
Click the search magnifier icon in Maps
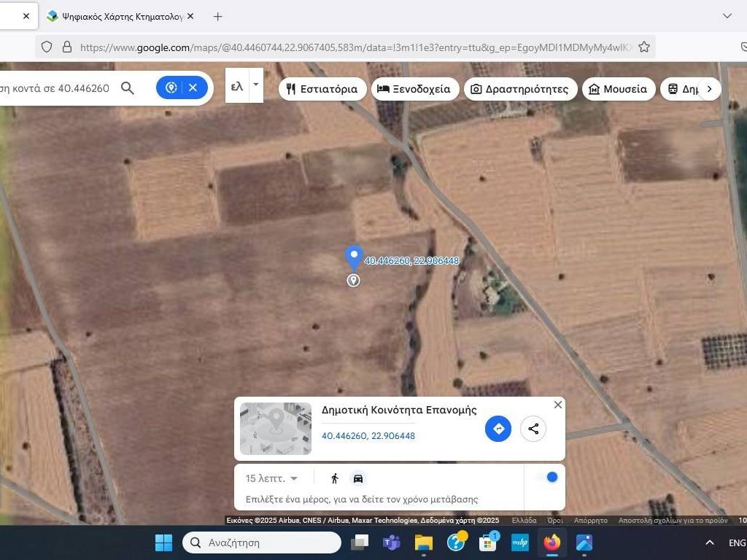pos(128,88)
